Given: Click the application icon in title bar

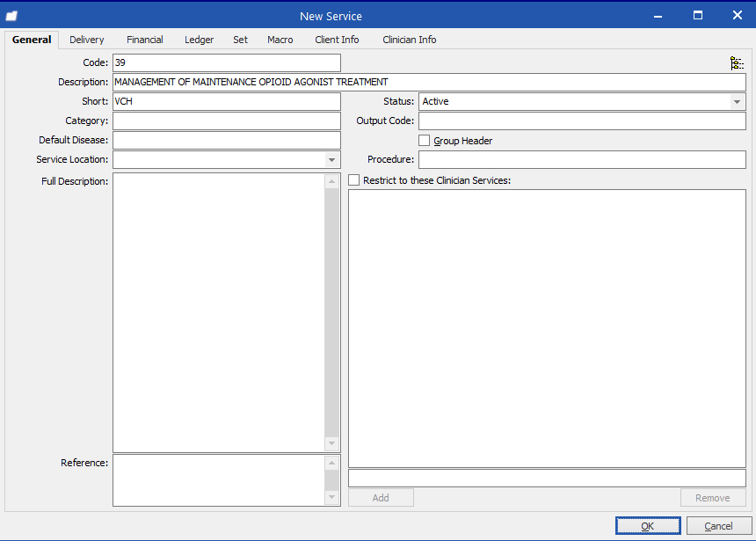Looking at the screenshot, I should point(11,16).
